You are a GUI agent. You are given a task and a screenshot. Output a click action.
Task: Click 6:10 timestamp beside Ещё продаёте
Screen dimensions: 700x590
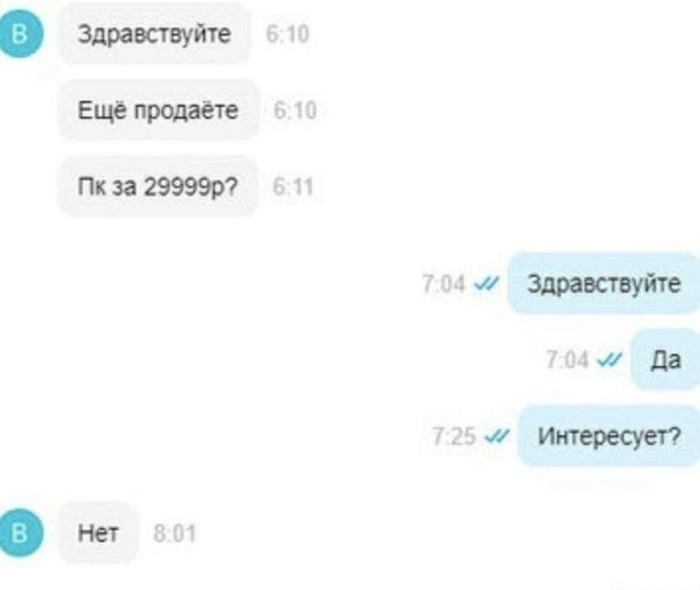(x=295, y=111)
